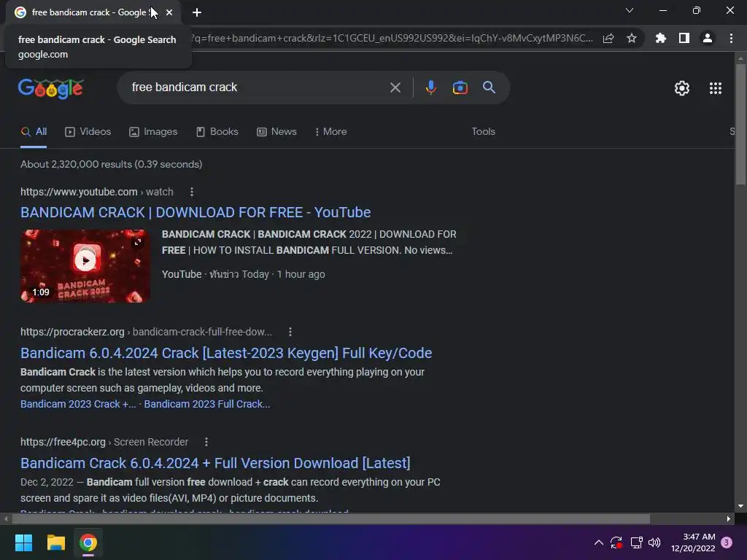Image resolution: width=747 pixels, height=560 pixels.
Task: Click the About 2,320,000 results text
Action: (112, 164)
